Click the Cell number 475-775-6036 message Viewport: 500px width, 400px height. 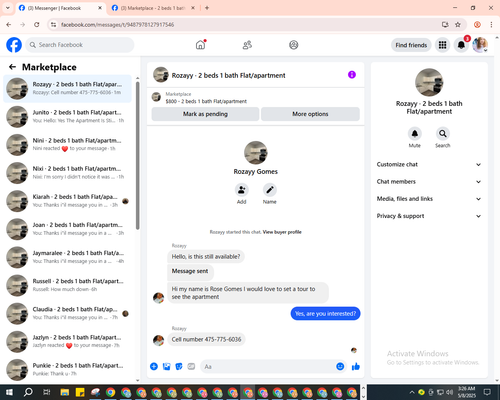click(206, 339)
